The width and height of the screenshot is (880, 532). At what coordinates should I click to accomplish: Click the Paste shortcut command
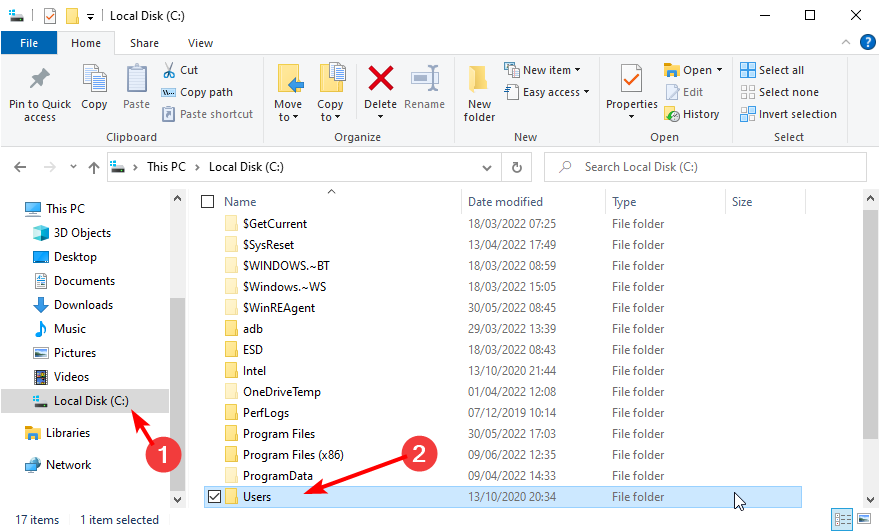(x=208, y=114)
